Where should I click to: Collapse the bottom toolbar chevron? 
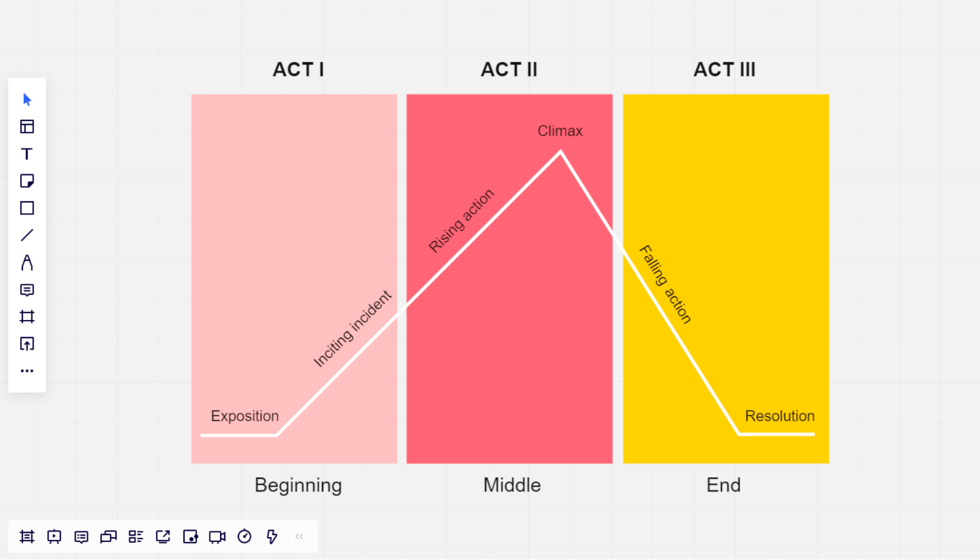point(299,536)
